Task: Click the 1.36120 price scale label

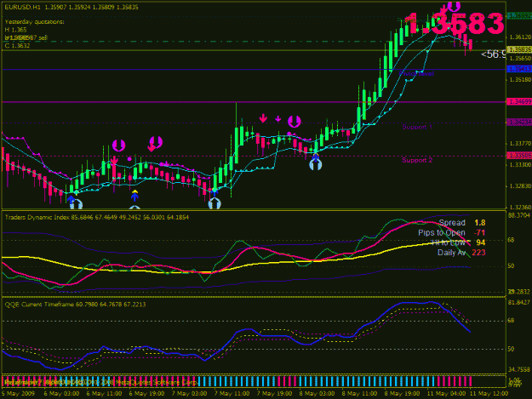Action: click(520, 37)
